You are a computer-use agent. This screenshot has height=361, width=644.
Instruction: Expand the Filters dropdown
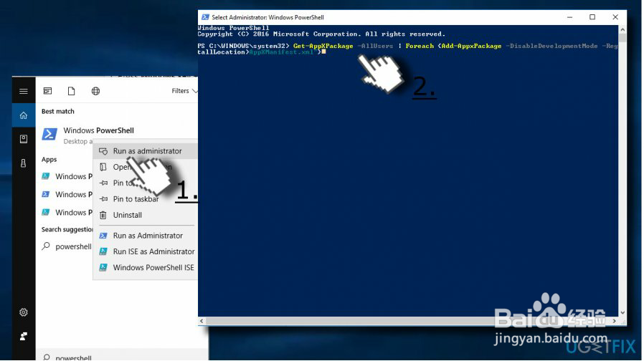pyautogui.click(x=184, y=91)
